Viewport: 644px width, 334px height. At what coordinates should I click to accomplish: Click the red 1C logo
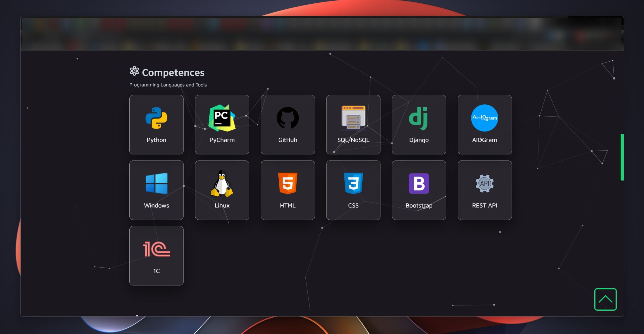156,249
